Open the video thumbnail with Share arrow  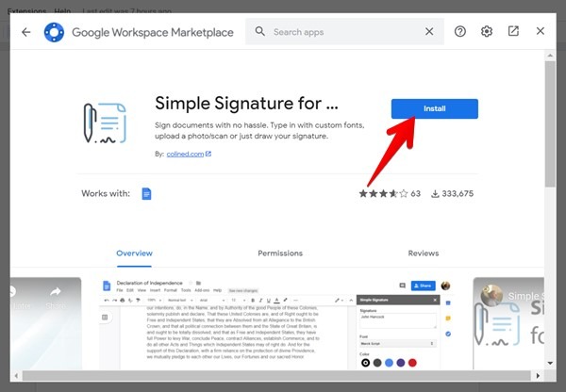coord(46,323)
